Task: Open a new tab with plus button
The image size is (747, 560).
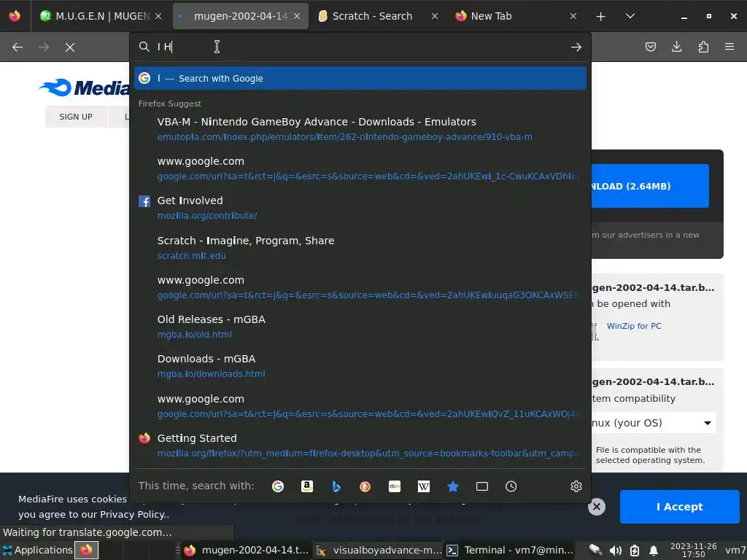Action: point(601,16)
